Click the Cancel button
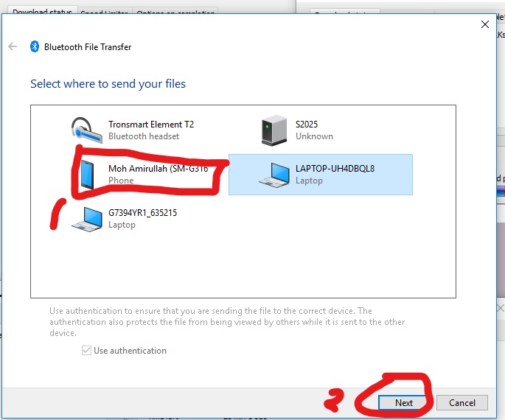 coord(462,402)
